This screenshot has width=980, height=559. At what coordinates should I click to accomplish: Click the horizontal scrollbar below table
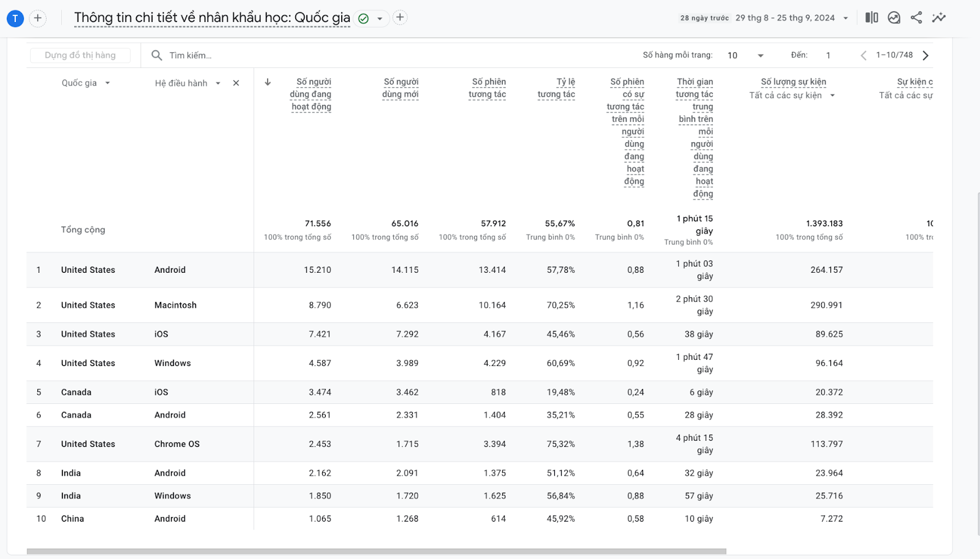377,551
